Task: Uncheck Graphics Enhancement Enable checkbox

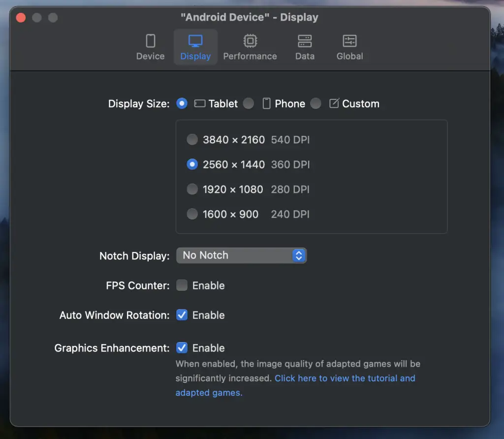Action: tap(182, 348)
